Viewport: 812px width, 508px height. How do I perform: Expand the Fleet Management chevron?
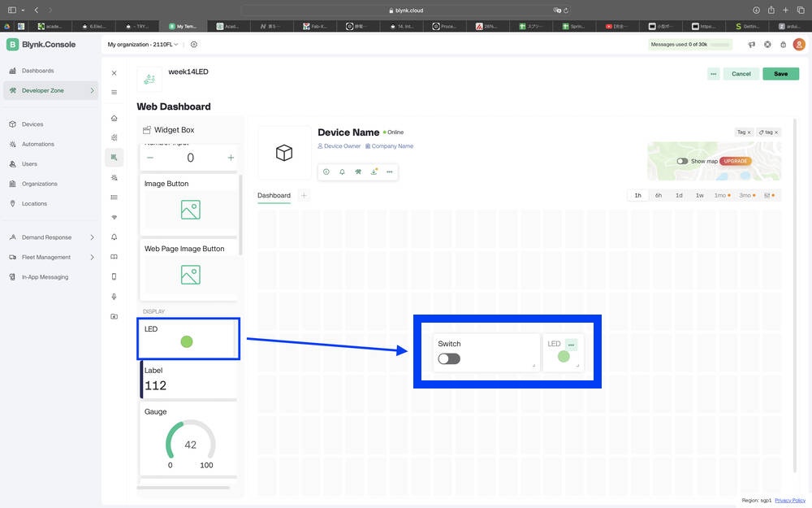coord(93,257)
